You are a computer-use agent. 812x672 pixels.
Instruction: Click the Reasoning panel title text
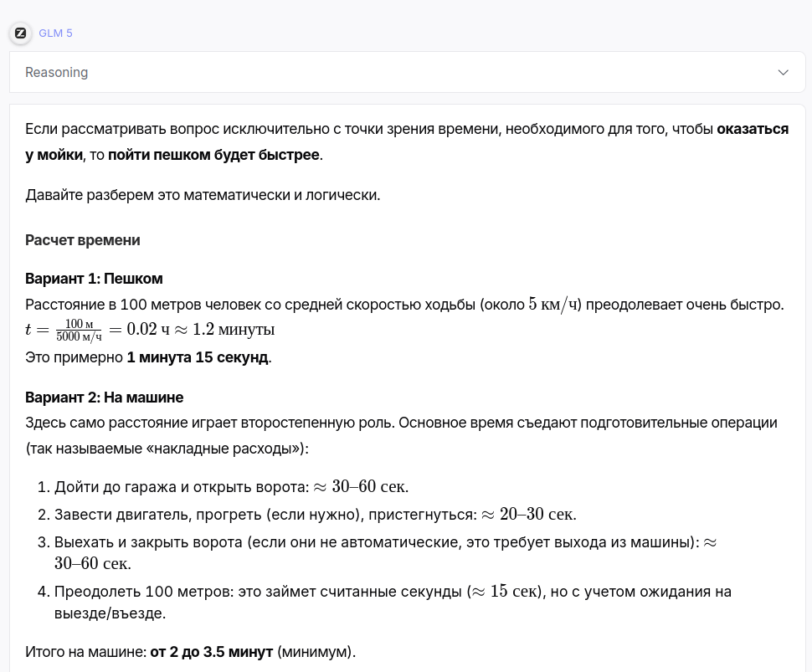coord(56,73)
